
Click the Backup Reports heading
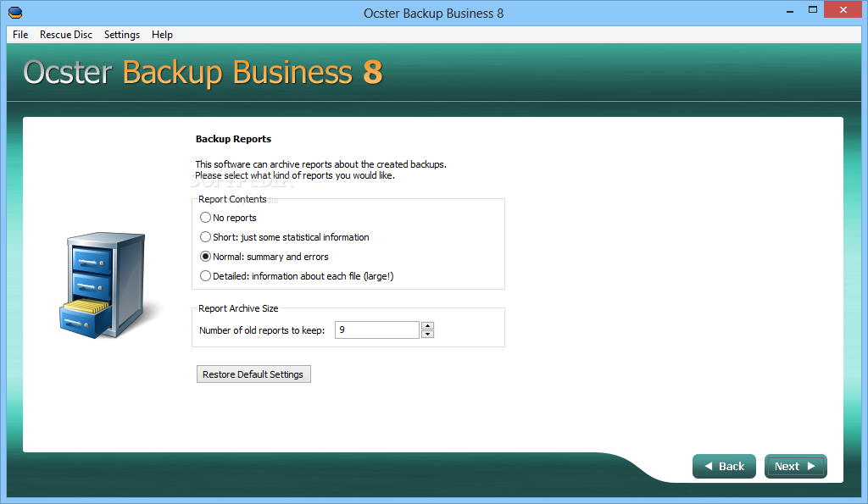(233, 139)
